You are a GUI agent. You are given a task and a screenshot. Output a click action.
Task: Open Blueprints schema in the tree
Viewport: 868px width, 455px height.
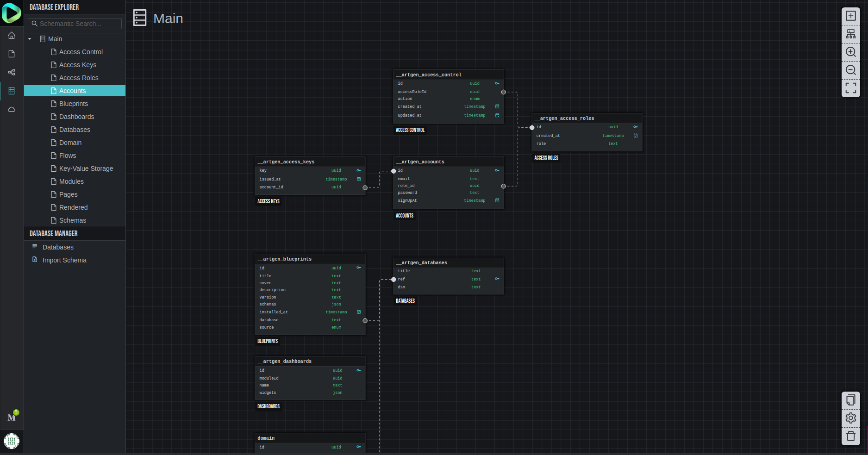[x=73, y=104]
